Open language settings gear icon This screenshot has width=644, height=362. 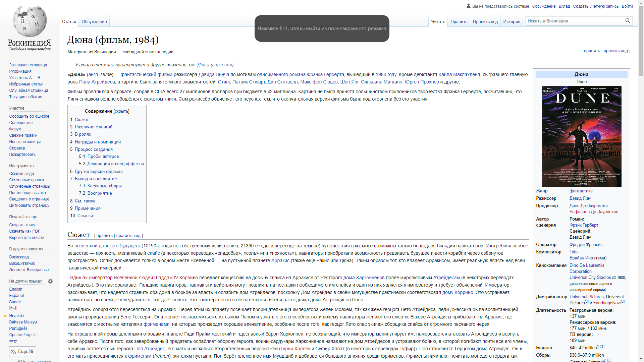click(x=50, y=281)
